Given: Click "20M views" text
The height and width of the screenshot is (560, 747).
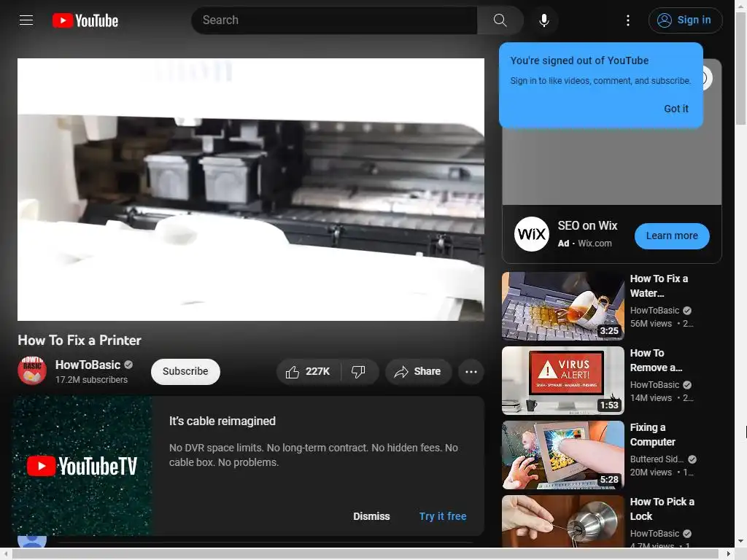Looking at the screenshot, I should pyautogui.click(x=651, y=472).
